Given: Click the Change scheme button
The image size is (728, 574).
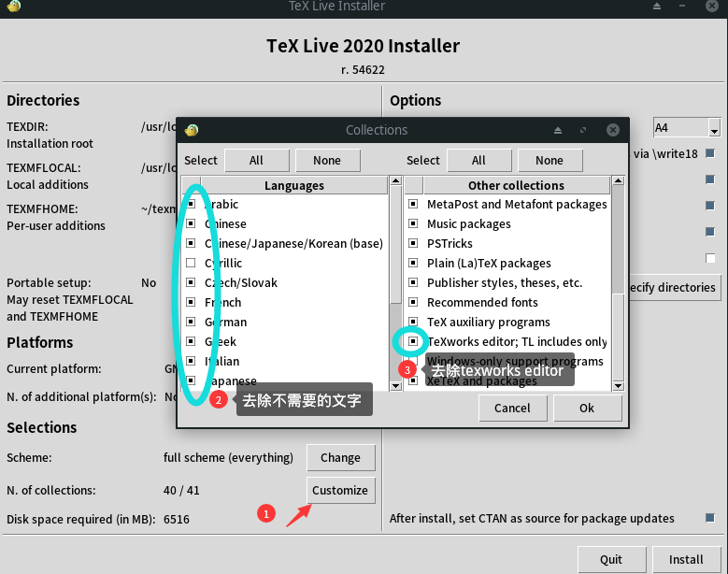Looking at the screenshot, I should pos(341,457).
